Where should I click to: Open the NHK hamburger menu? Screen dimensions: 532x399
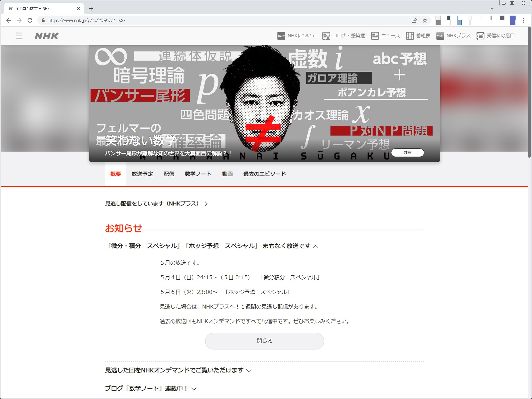[19, 36]
